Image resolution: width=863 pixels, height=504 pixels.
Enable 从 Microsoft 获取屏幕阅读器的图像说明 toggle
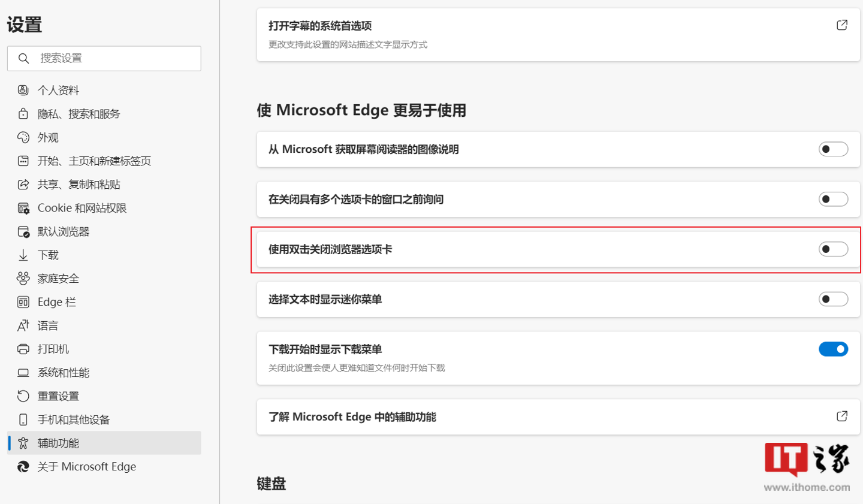coord(833,149)
